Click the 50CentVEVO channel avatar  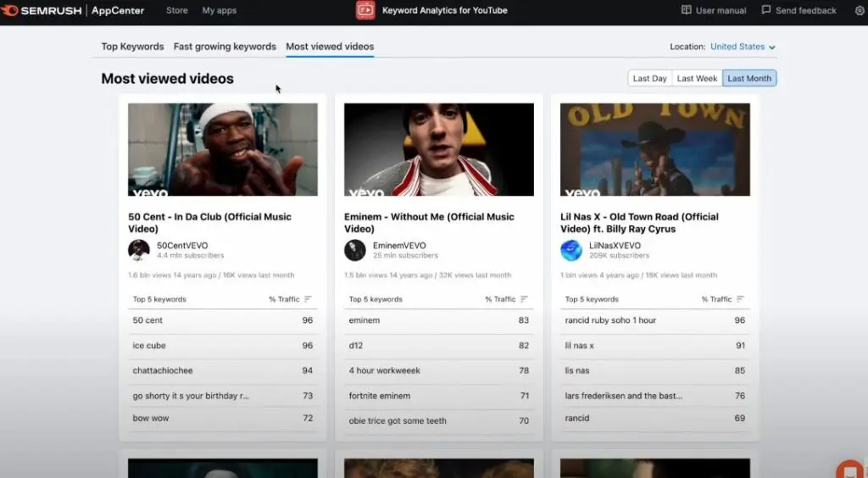point(139,250)
